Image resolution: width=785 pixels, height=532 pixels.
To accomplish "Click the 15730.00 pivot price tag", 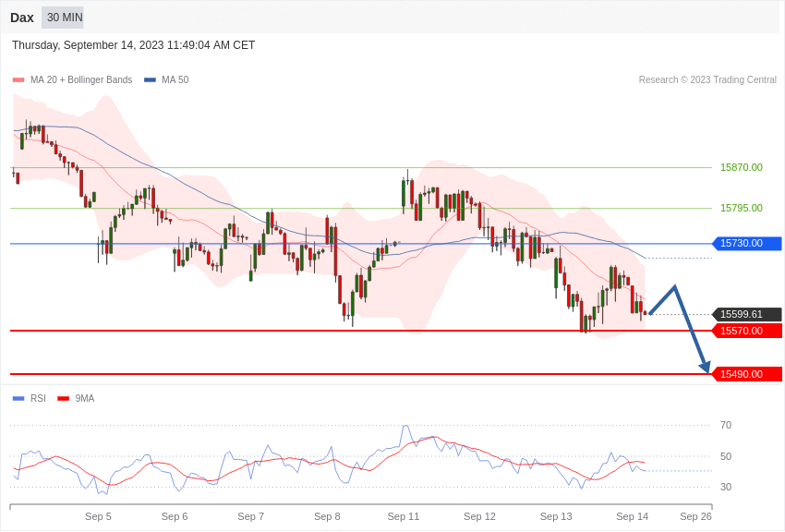I will tap(746, 244).
